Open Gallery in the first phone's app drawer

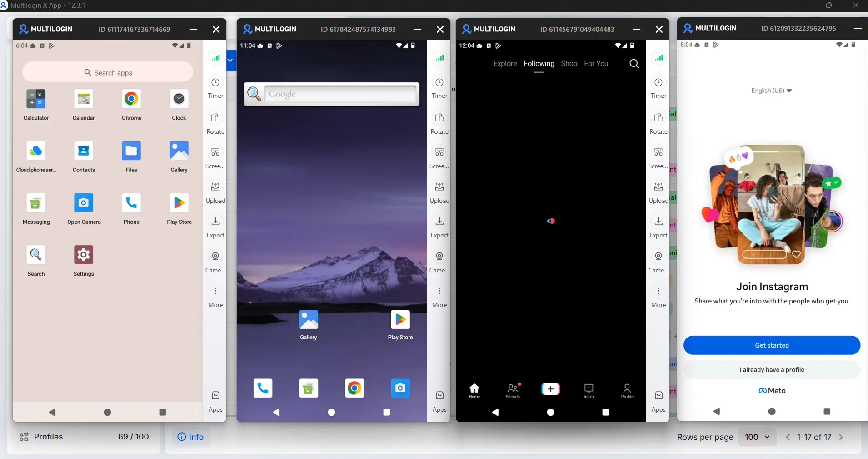click(179, 157)
